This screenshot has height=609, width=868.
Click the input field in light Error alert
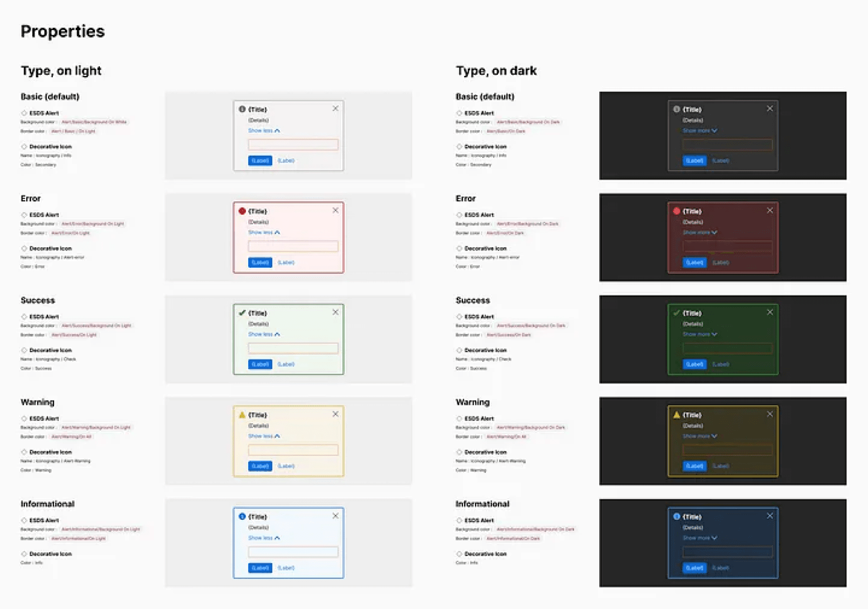pyautogui.click(x=293, y=246)
